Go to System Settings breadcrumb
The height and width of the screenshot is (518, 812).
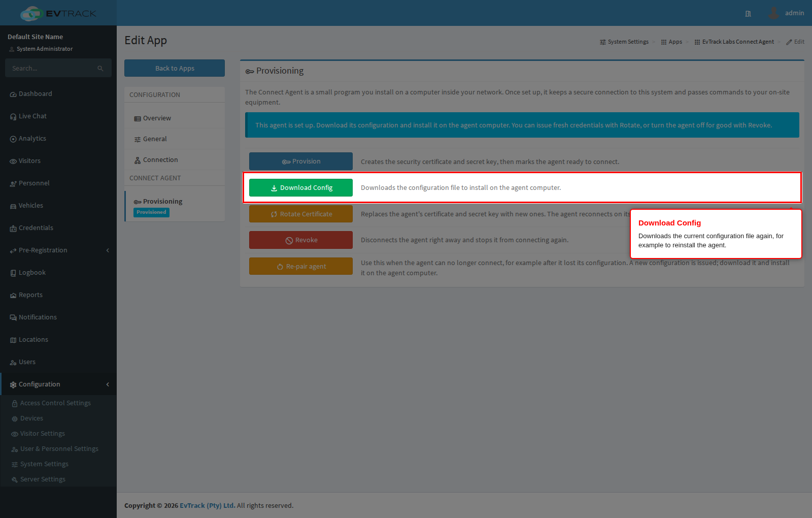click(x=624, y=42)
